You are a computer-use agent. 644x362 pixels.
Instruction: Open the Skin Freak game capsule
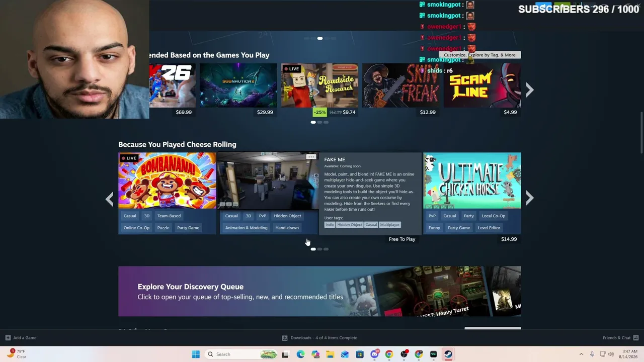click(401, 85)
